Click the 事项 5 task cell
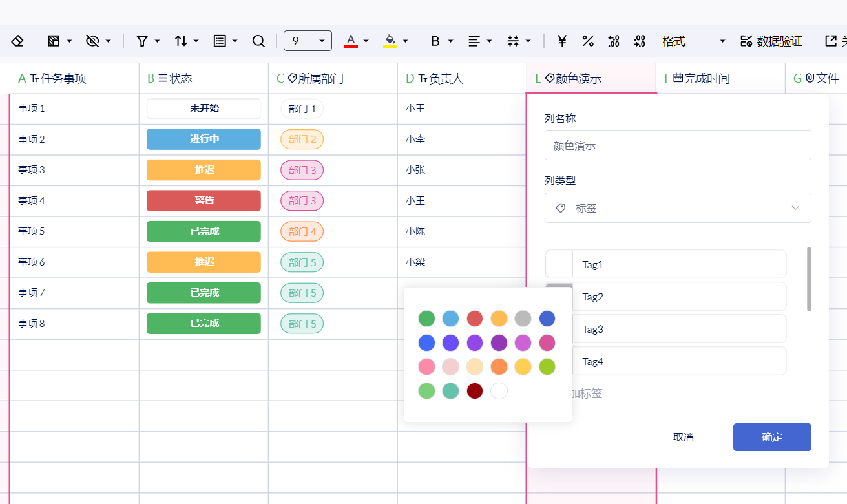Screen dimensions: 847x504 coord(74,231)
